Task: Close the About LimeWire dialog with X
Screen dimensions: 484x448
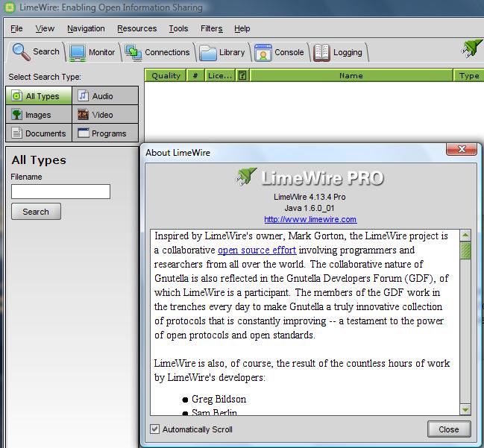Action: 462,149
